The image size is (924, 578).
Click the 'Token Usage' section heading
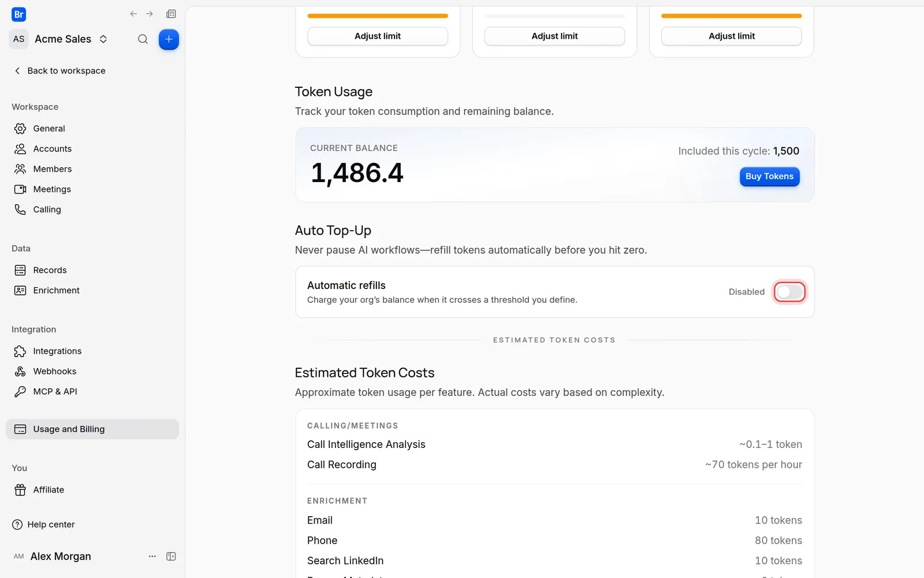pos(334,92)
